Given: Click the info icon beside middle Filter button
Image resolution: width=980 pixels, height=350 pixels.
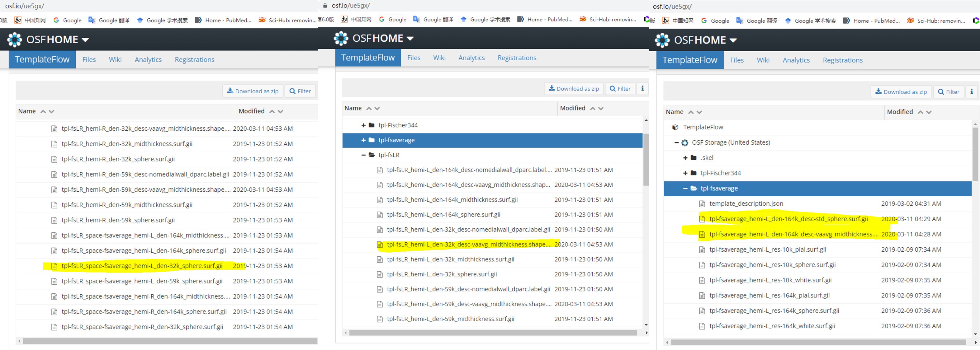Looking at the screenshot, I should (x=642, y=89).
